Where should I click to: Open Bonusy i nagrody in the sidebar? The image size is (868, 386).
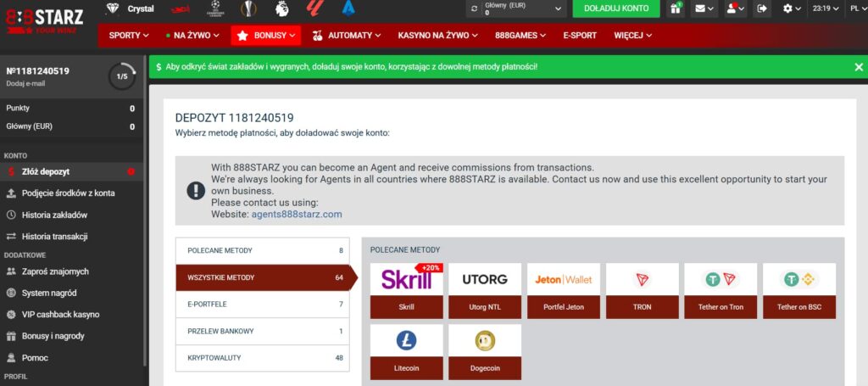71,336
